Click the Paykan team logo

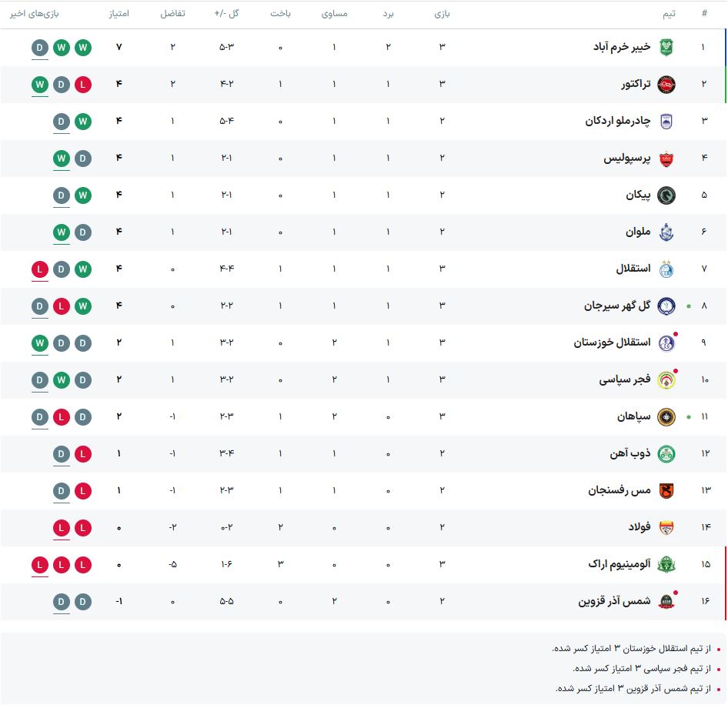[666, 195]
